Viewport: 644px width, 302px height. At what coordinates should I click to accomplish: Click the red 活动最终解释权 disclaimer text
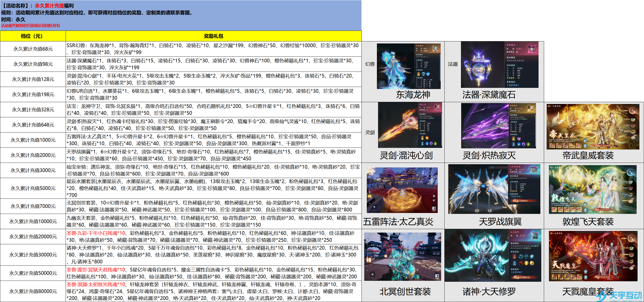coord(30,26)
